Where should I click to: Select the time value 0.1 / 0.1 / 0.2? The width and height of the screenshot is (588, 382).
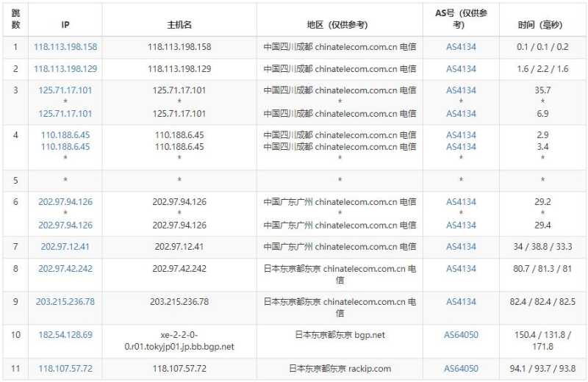coord(542,47)
